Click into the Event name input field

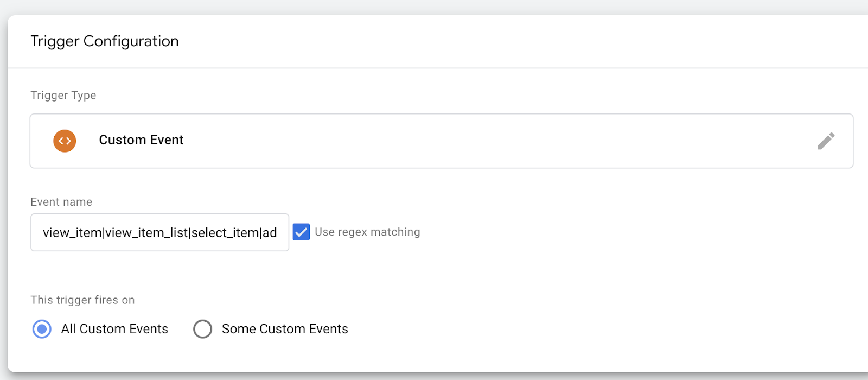(x=159, y=232)
